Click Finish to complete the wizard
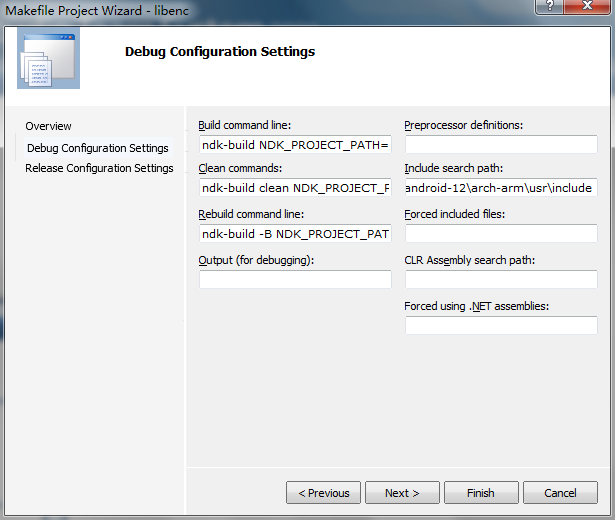 coord(480,493)
